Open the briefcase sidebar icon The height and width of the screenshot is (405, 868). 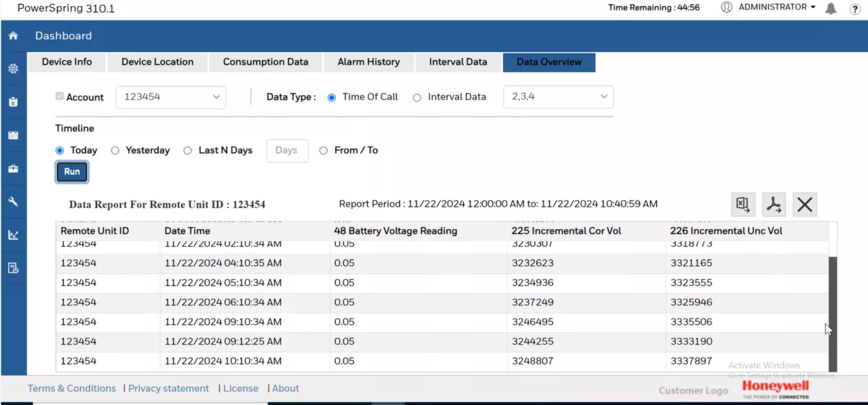tap(13, 169)
